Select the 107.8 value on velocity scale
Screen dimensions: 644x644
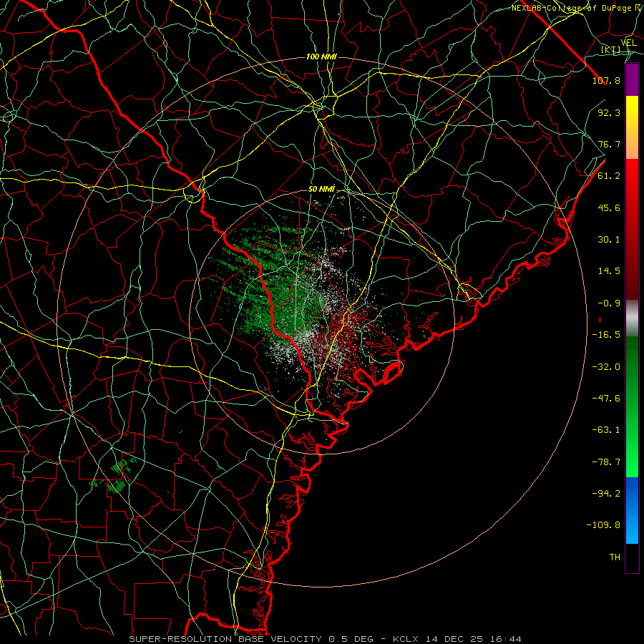tap(606, 80)
